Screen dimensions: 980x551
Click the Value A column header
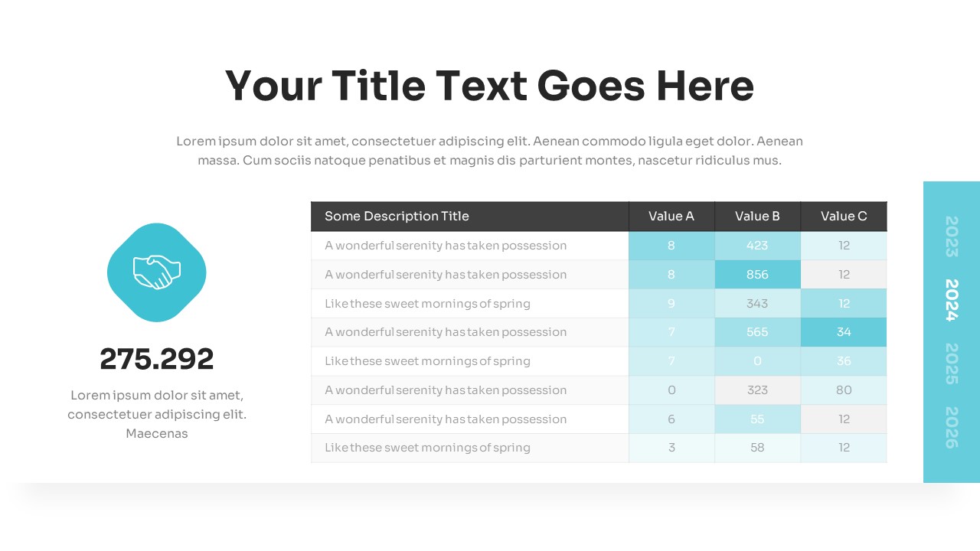click(x=671, y=217)
